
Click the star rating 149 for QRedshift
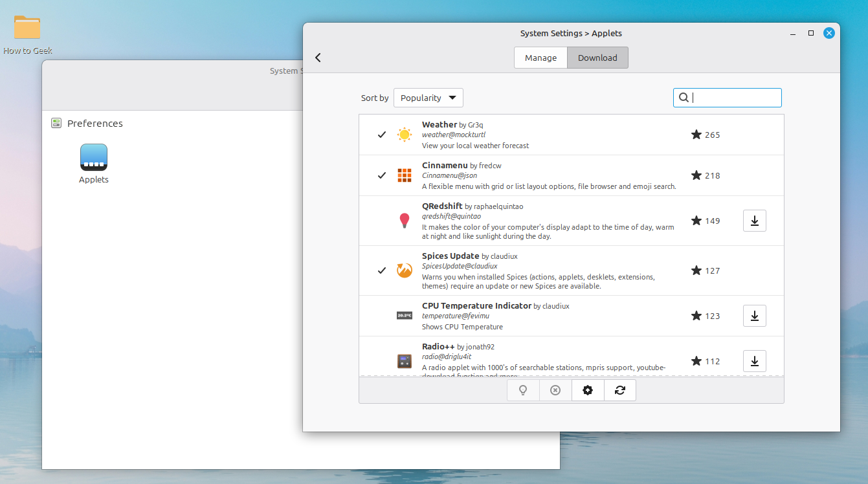pos(706,221)
